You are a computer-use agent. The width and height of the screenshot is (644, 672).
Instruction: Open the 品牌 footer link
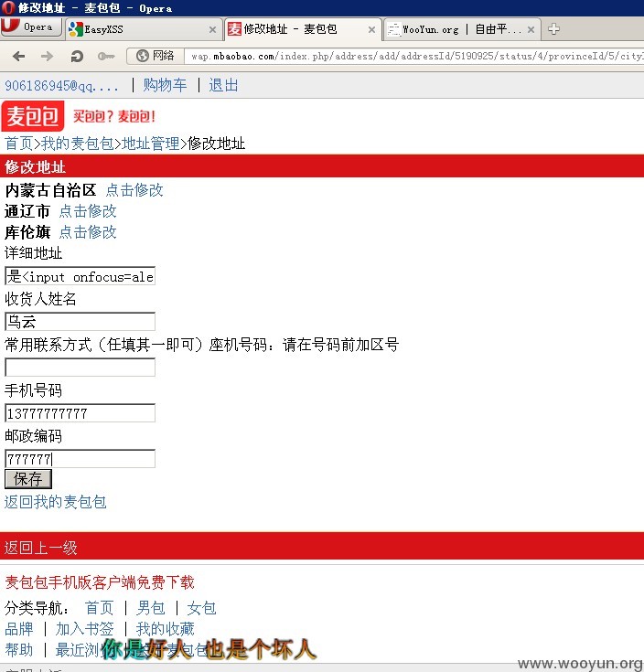coord(19,629)
